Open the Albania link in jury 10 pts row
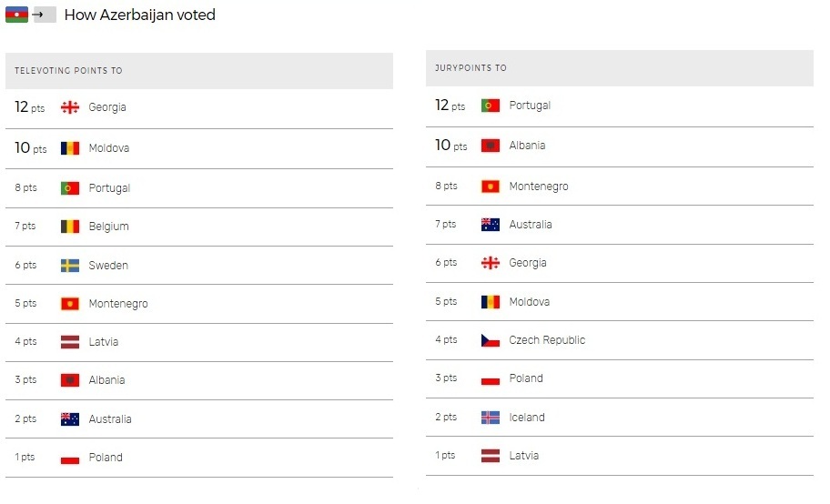The width and height of the screenshot is (830, 504). pos(527,146)
